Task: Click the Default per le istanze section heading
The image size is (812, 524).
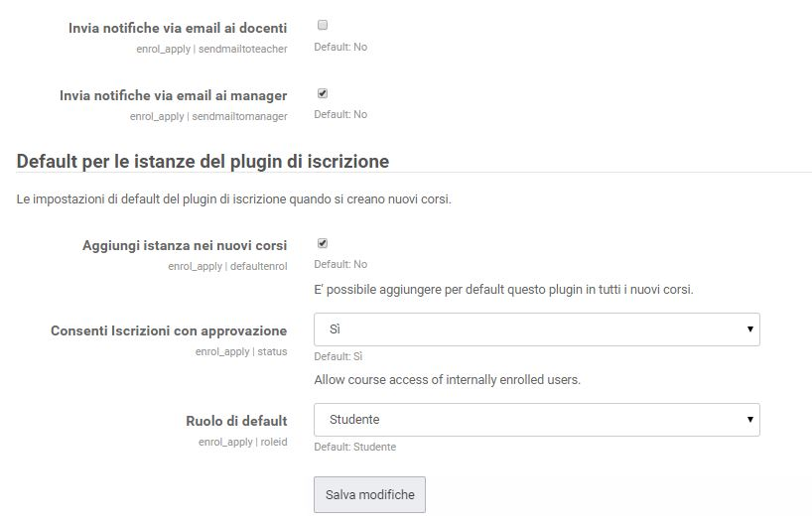Action: tap(203, 161)
